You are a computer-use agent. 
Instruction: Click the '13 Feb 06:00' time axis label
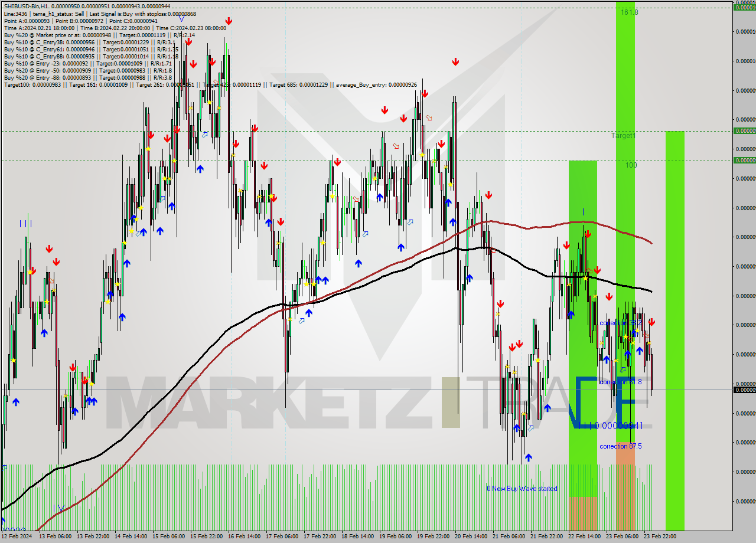[x=56, y=536]
